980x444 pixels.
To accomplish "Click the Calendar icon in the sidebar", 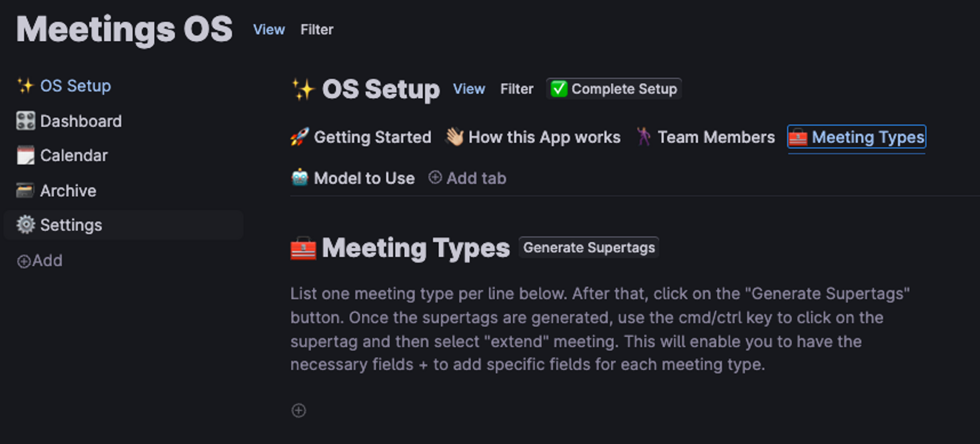I will (26, 155).
